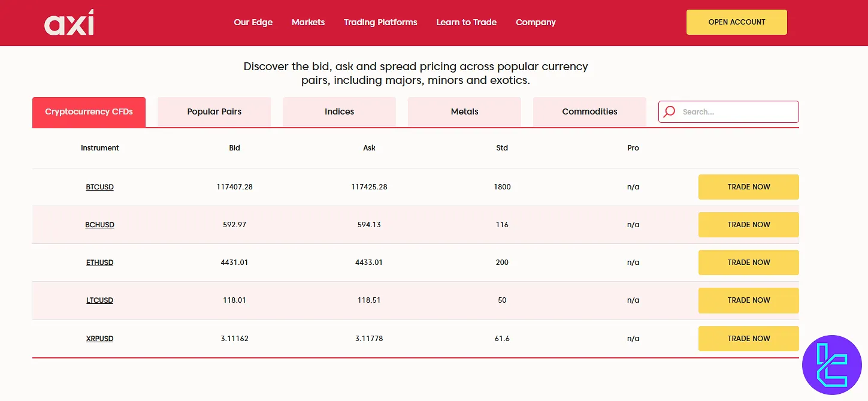Viewport: 868px width, 401px height.
Task: Open the BCHUSD instrument link
Action: coord(100,225)
